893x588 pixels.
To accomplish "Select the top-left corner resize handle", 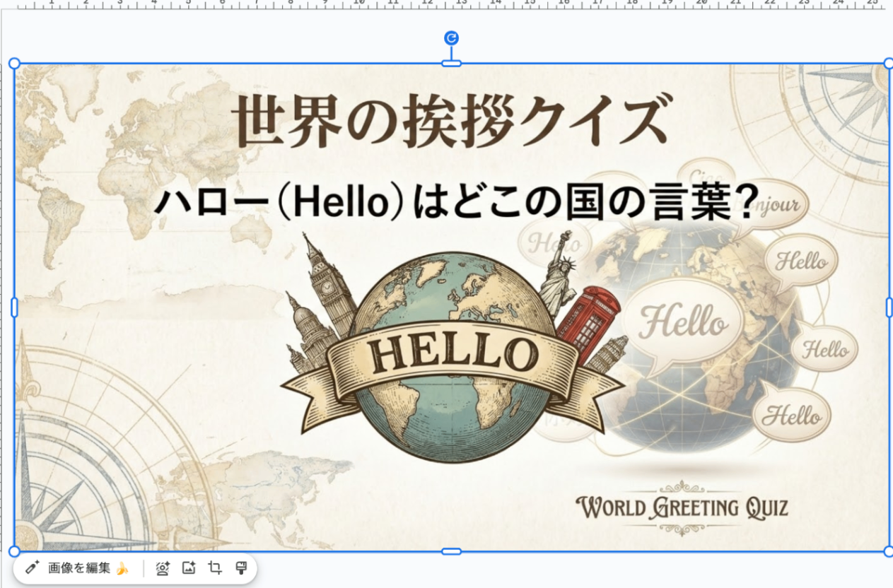I will pyautogui.click(x=14, y=64).
